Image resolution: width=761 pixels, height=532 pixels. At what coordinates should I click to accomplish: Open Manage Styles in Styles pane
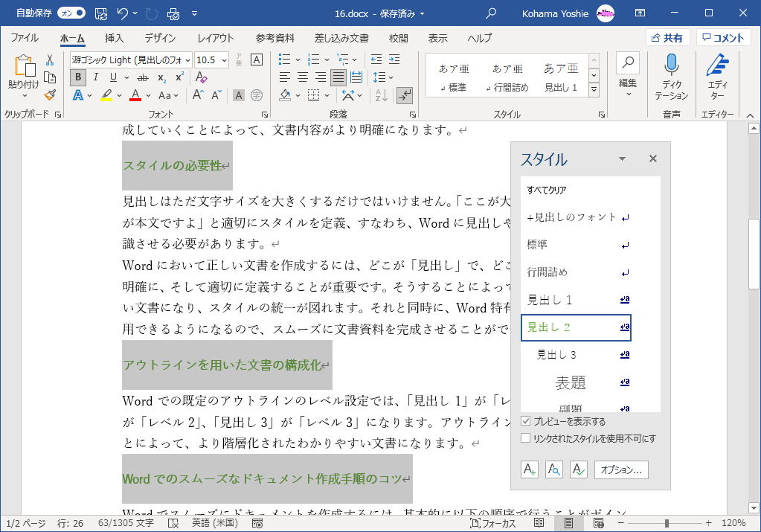tap(579, 469)
